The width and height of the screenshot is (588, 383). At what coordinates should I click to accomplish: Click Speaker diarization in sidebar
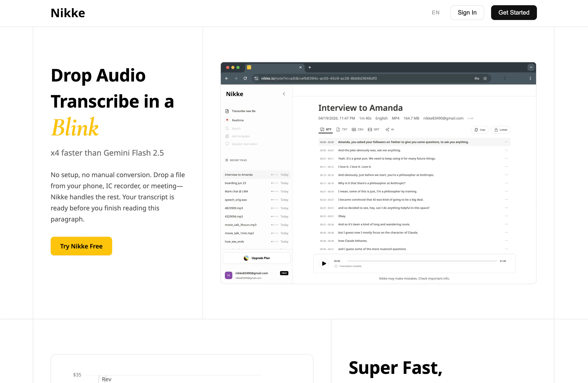[241, 144]
